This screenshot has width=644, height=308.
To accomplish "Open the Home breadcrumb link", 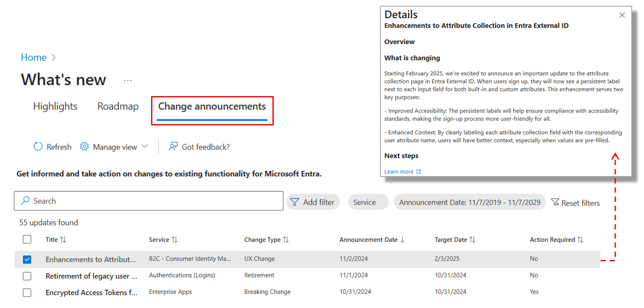I will (x=34, y=57).
